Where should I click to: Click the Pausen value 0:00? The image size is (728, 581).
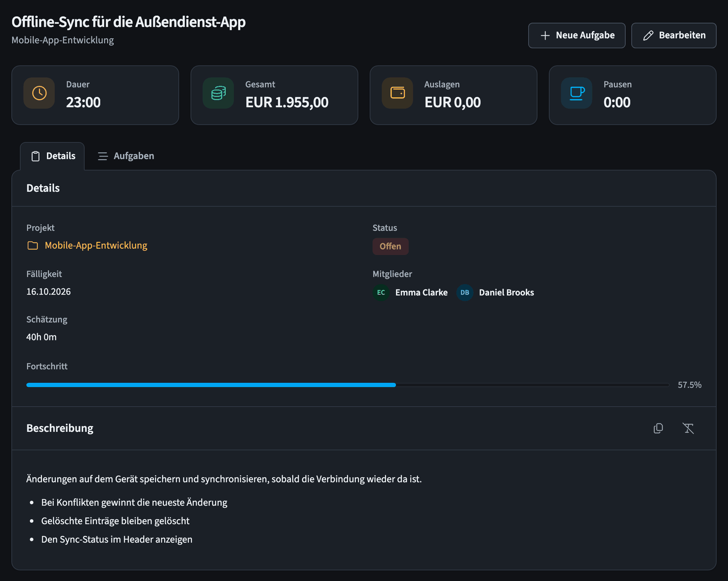tap(617, 103)
